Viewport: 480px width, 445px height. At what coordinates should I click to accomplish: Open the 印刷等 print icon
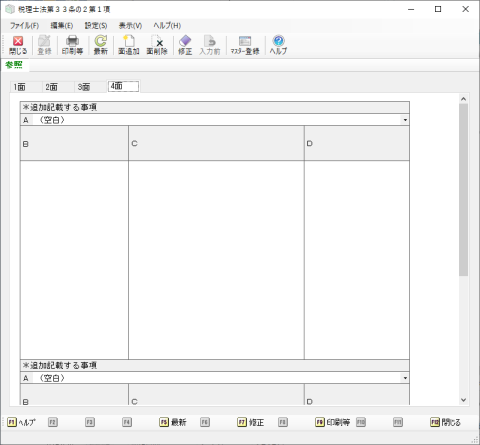pos(72,45)
